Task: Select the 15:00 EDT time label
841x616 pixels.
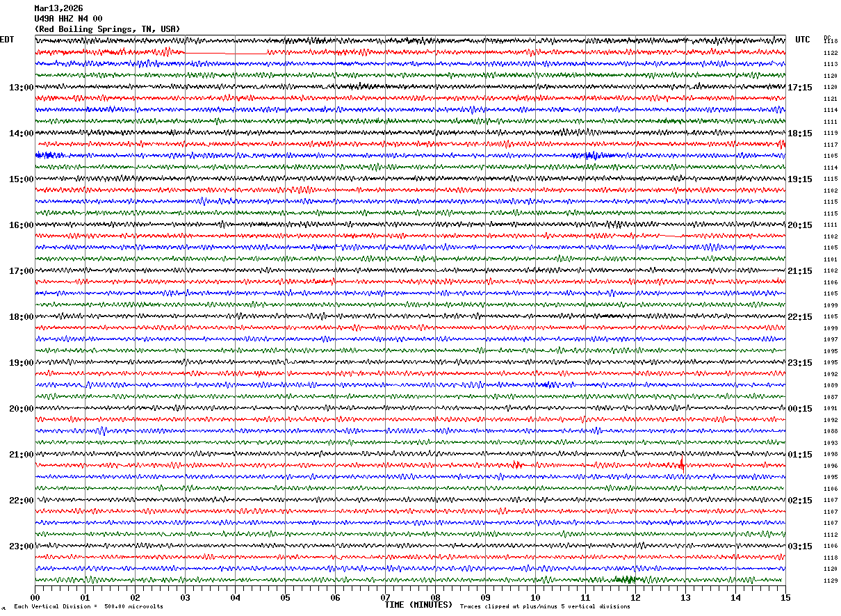Action: tap(21, 179)
